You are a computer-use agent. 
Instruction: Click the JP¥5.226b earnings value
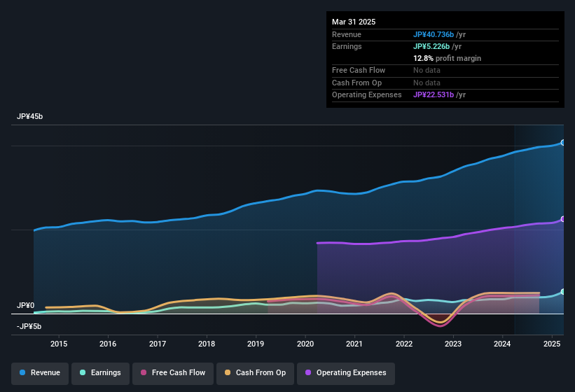tap(431, 46)
